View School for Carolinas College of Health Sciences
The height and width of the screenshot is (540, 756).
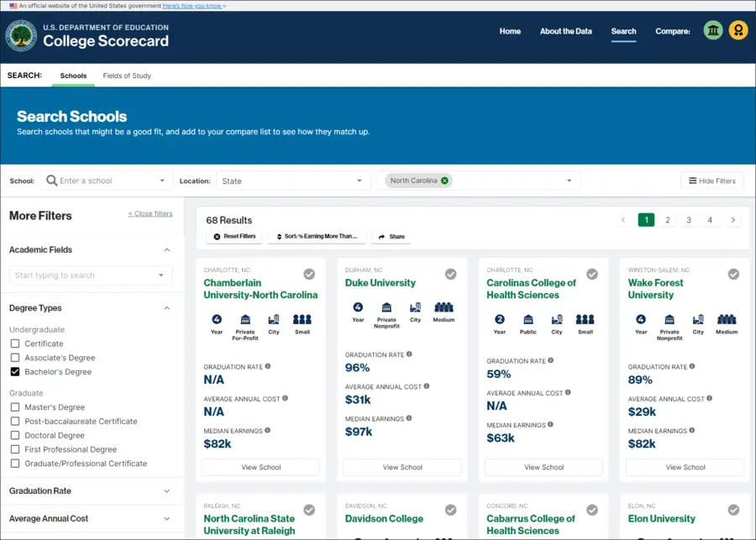point(543,467)
